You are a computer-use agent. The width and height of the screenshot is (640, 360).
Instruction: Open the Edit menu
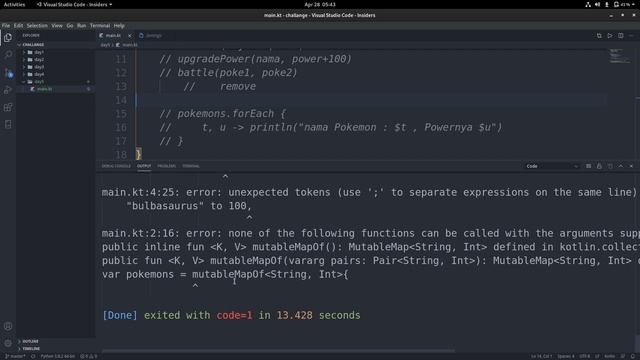pyautogui.click(x=18, y=25)
